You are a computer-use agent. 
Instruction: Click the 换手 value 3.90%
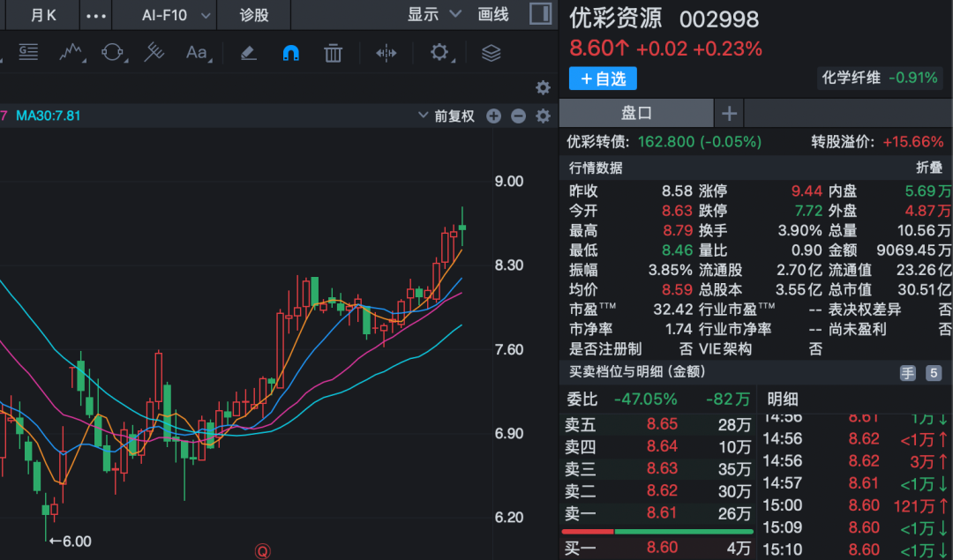point(799,231)
